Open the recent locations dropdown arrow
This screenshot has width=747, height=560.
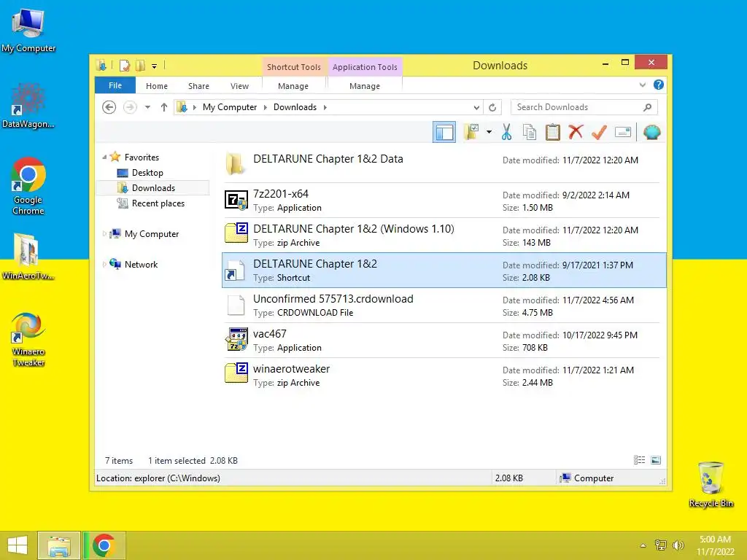(x=147, y=107)
